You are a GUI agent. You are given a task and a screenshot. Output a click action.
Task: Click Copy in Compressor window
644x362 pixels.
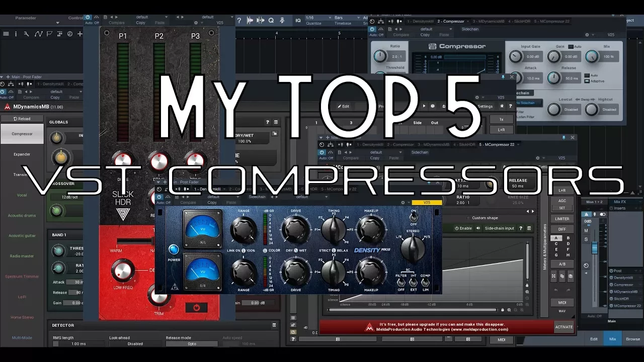point(425,35)
